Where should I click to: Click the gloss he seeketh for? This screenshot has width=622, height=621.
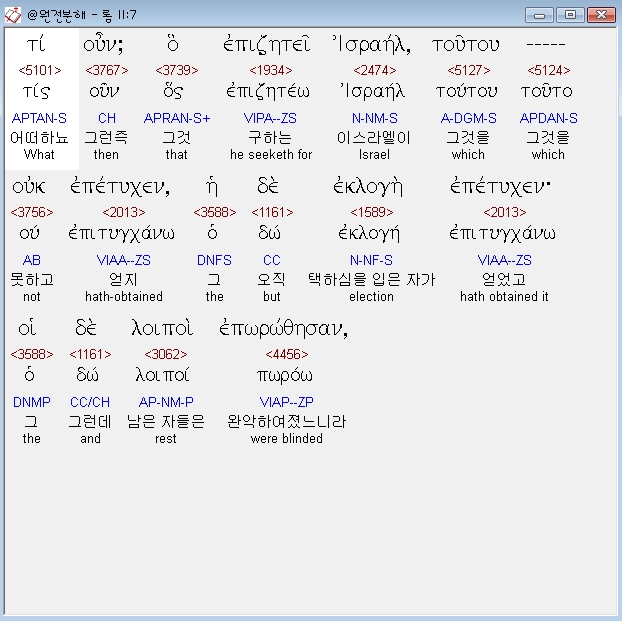[x=271, y=154]
